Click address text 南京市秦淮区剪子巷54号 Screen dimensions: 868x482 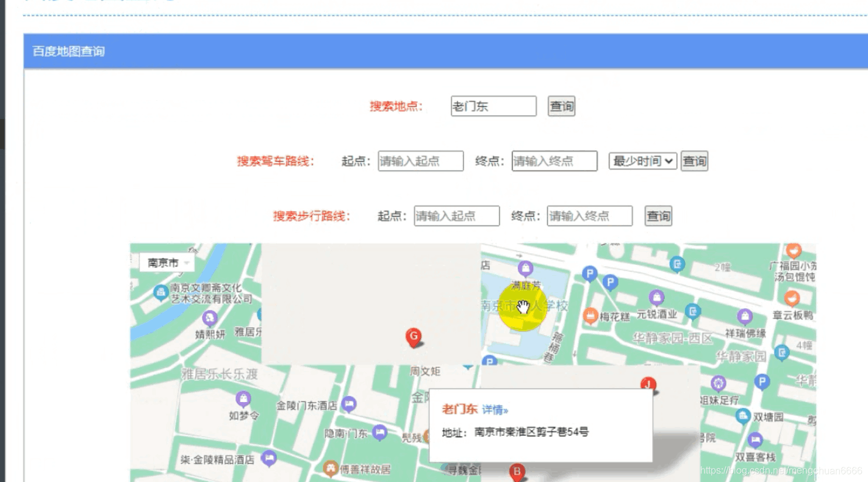(x=531, y=432)
